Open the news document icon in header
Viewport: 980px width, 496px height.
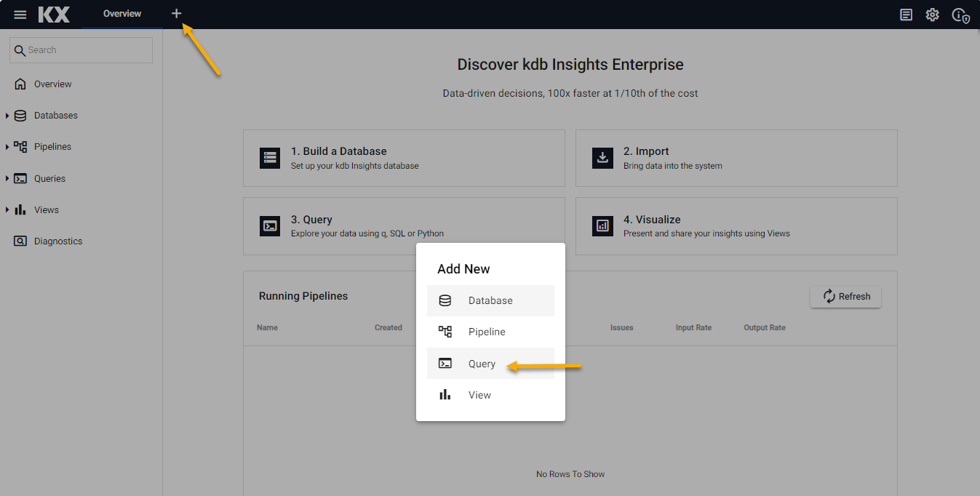tap(906, 15)
